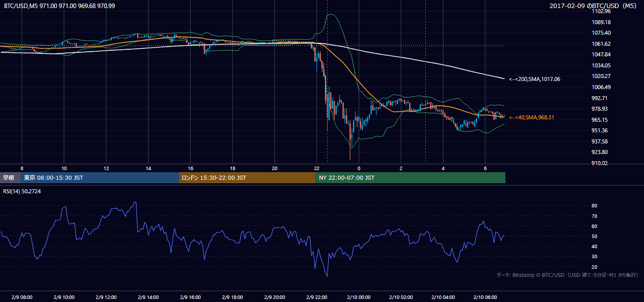The image size is (644, 302).
Task: Click hour tick 12 under the price chart
Action: click(x=106, y=168)
